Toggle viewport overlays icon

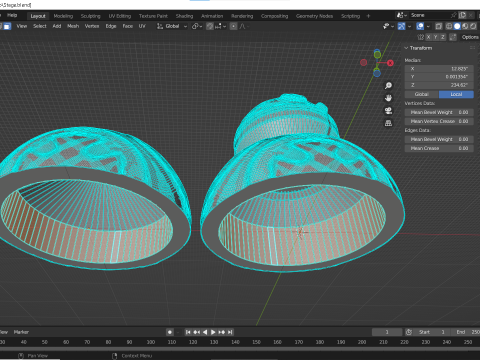(420, 26)
